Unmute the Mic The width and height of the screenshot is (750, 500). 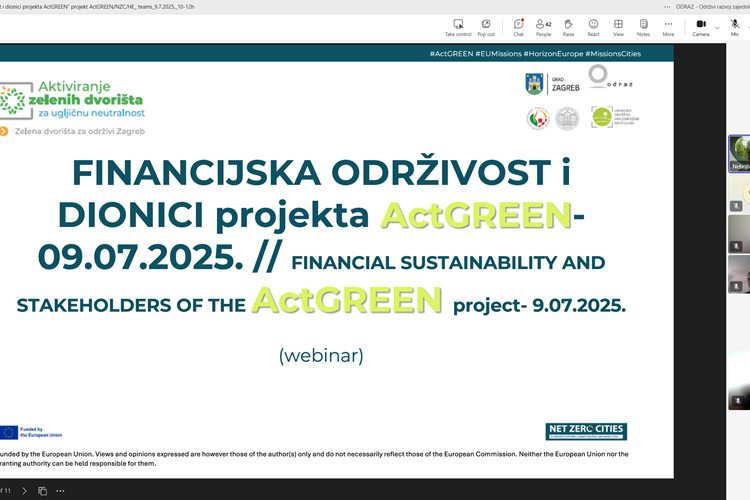(735, 28)
